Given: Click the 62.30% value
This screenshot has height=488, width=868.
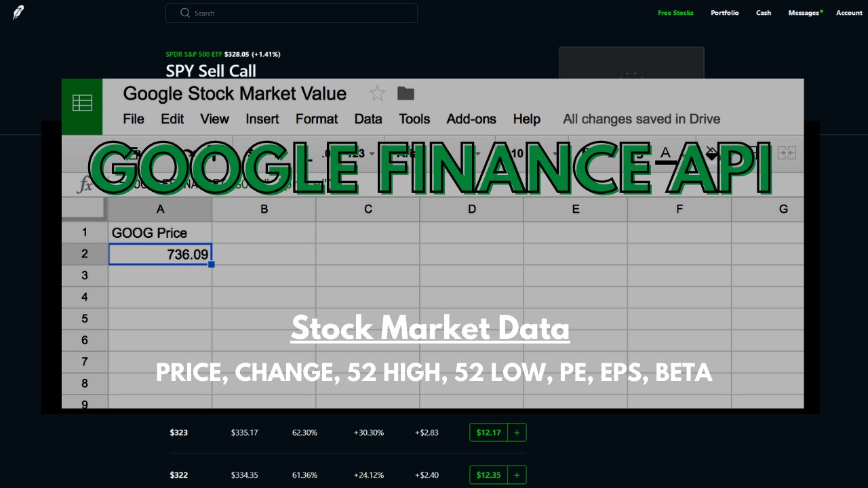Looking at the screenshot, I should 304,432.
